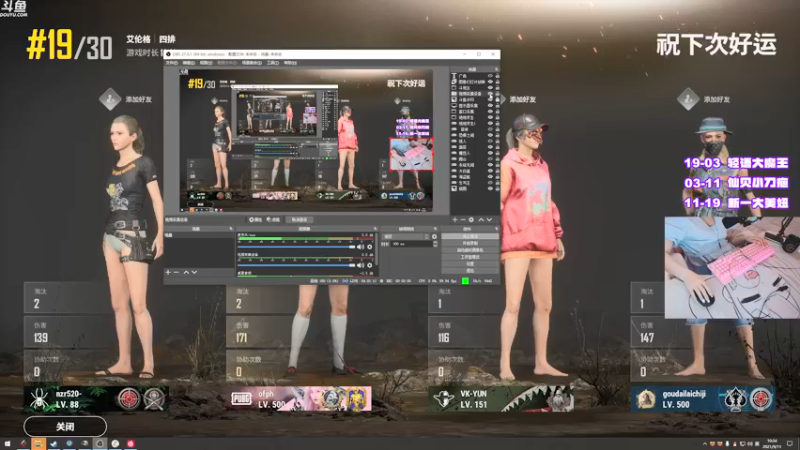Toggle visibility of the 广告 source
The image size is (800, 450).
490,76
